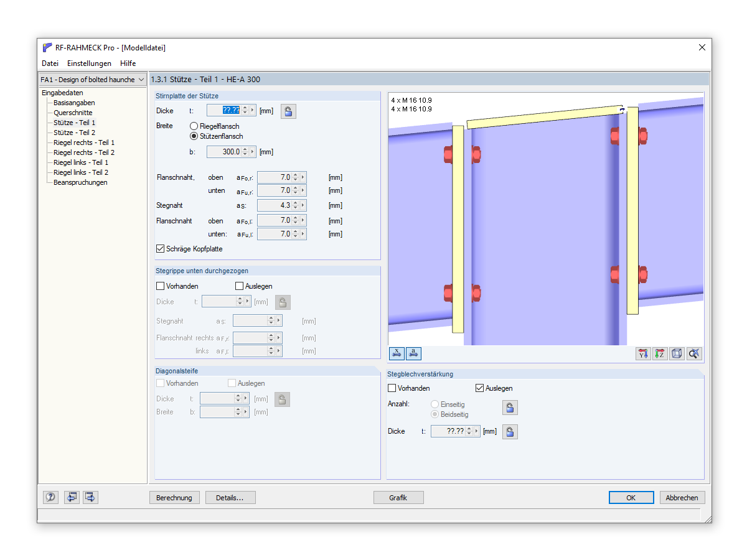Open arrow menu of Stegblechverstärkung Dicke field
Image resolution: width=747 pixels, height=560 pixels.
tap(477, 431)
